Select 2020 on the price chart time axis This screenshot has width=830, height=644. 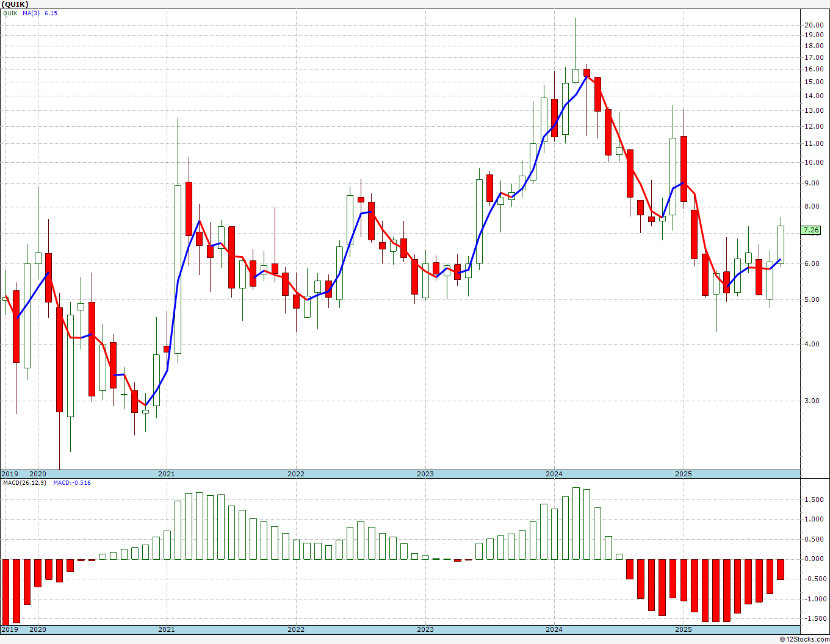38,474
